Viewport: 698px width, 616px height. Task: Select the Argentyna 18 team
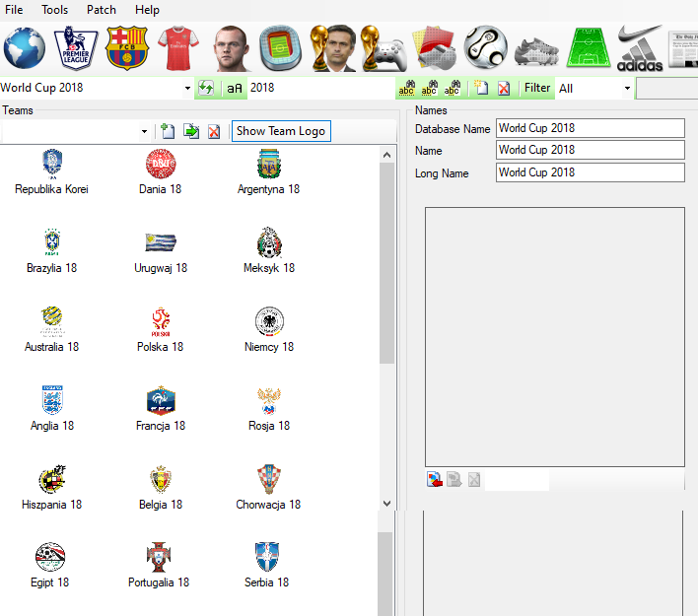(268, 171)
